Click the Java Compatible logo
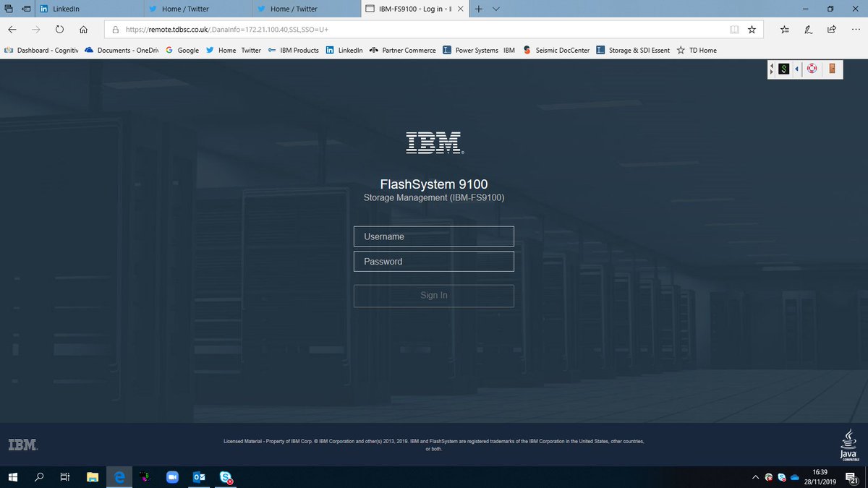 coord(848,445)
